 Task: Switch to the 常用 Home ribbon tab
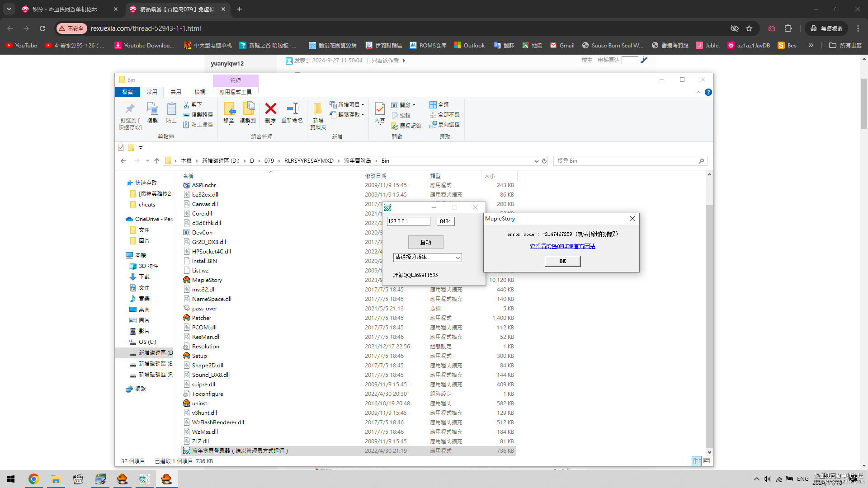pos(152,92)
